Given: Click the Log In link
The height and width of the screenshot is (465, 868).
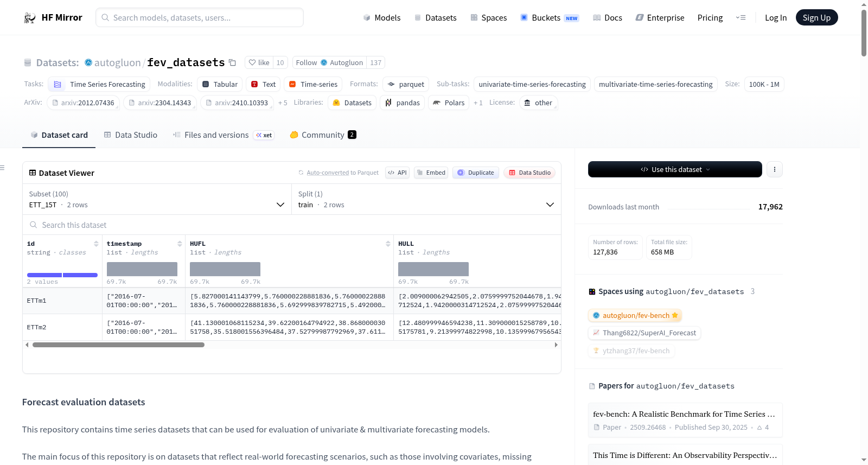Looking at the screenshot, I should 776,18.
